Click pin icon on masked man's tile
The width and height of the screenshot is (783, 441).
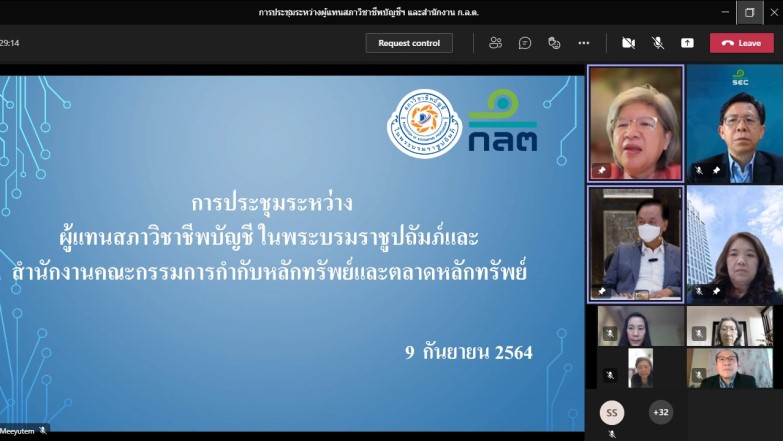[602, 292]
